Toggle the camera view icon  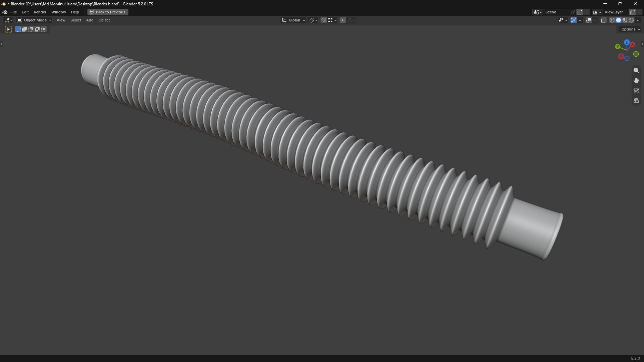coord(636,90)
